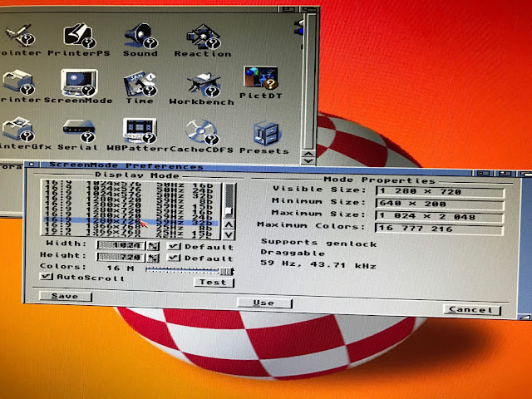
Task: Select the 1280x720 59Hz 24b mode
Action: pyautogui.click(x=129, y=218)
